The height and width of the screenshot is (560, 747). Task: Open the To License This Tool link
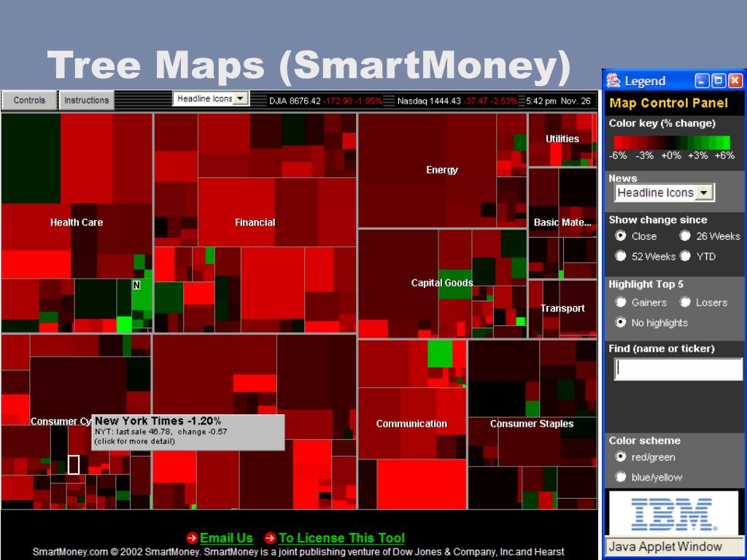click(341, 538)
